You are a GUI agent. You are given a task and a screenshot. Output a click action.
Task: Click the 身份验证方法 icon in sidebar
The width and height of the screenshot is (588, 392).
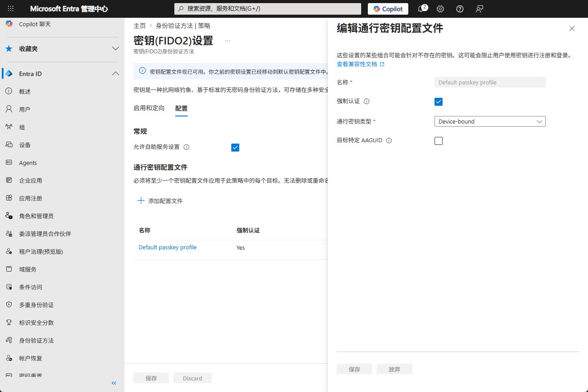(9, 340)
